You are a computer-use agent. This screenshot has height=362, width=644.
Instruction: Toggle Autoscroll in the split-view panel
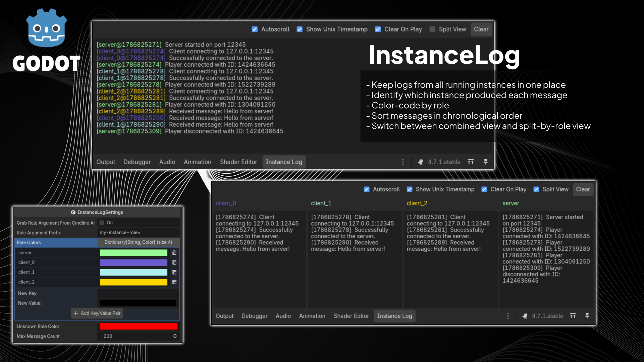click(367, 189)
